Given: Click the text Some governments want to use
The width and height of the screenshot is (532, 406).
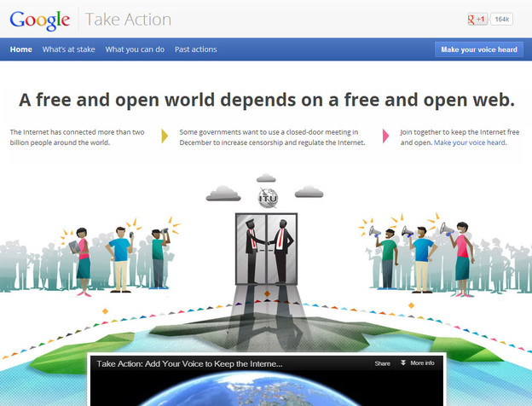Looking at the screenshot, I should [272, 137].
